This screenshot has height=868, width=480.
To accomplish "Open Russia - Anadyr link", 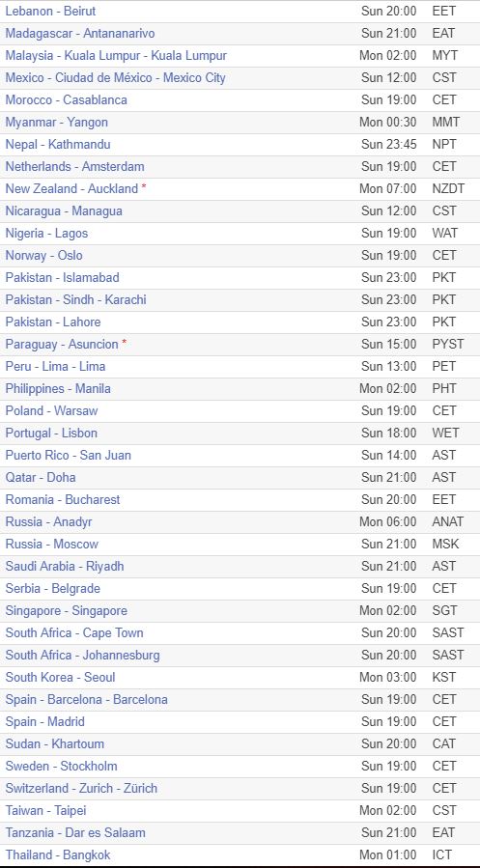I will pos(48,521).
